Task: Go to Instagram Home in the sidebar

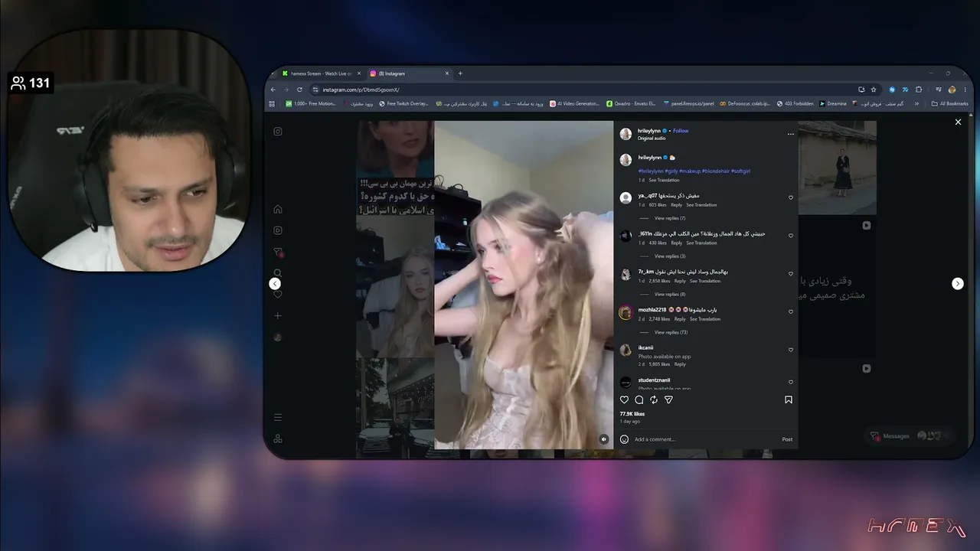Action: (278, 209)
